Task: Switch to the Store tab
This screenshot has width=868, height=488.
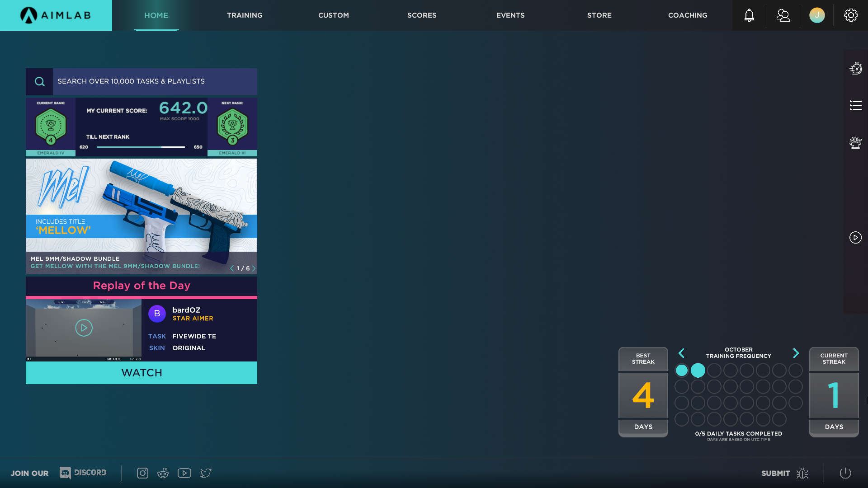Action: [x=599, y=15]
